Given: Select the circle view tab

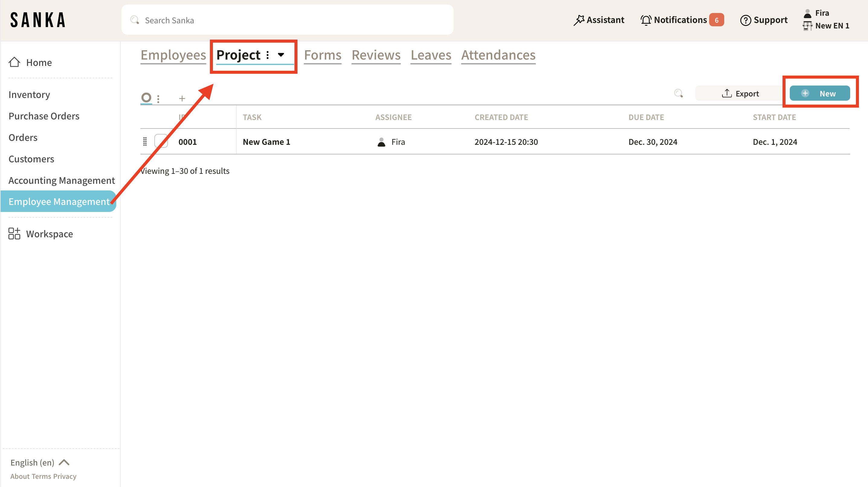Looking at the screenshot, I should coord(146,98).
